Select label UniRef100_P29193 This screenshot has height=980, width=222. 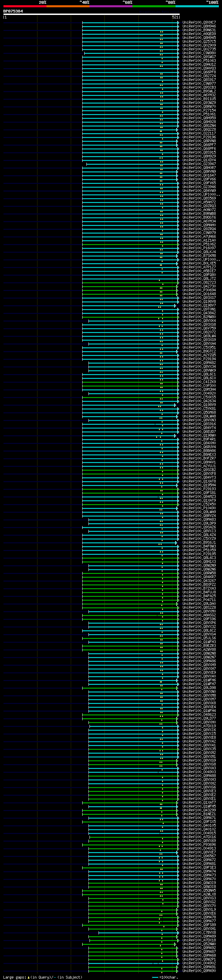[x=199, y=489]
